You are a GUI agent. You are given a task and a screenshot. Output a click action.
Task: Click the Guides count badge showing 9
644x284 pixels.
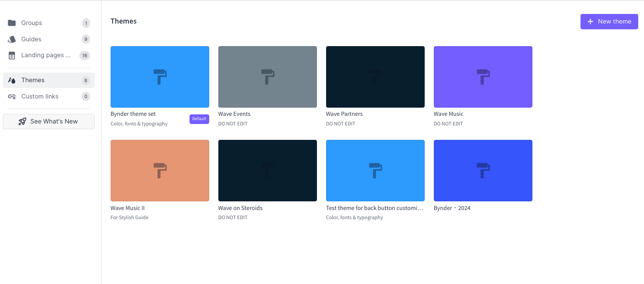[86, 39]
